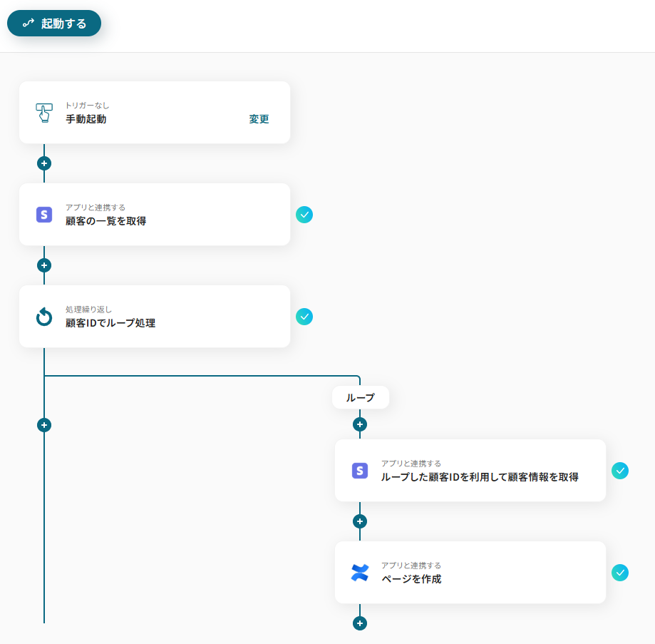This screenshot has height=644, width=655.
Task: Open the 顧客IDでループ処理 step card
Action: 155,317
